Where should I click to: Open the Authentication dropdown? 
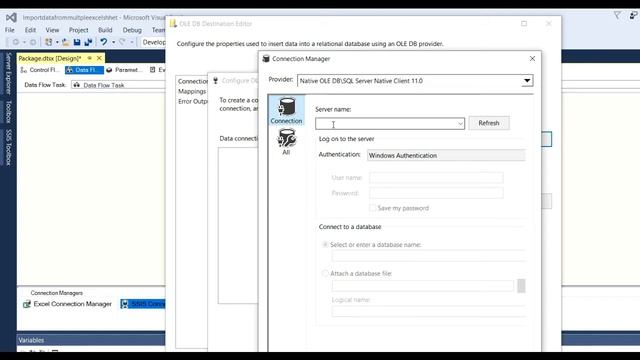(446, 156)
